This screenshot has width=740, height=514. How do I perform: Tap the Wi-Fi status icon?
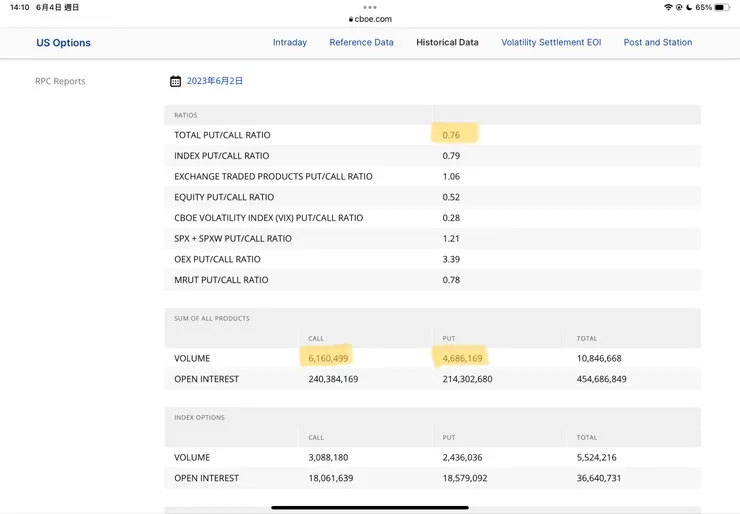[x=668, y=7]
